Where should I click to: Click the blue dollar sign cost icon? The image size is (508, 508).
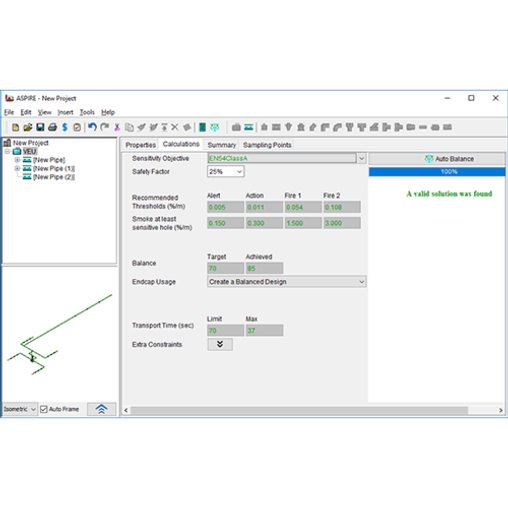click(65, 127)
